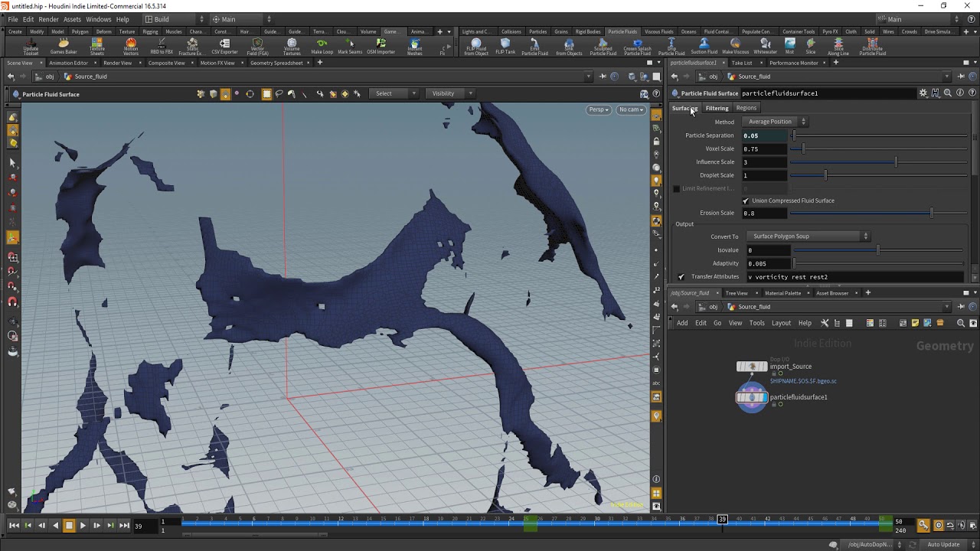Select the Crown Splash Particle Fluid tool
Screen dimensions: 980x551
[x=637, y=47]
